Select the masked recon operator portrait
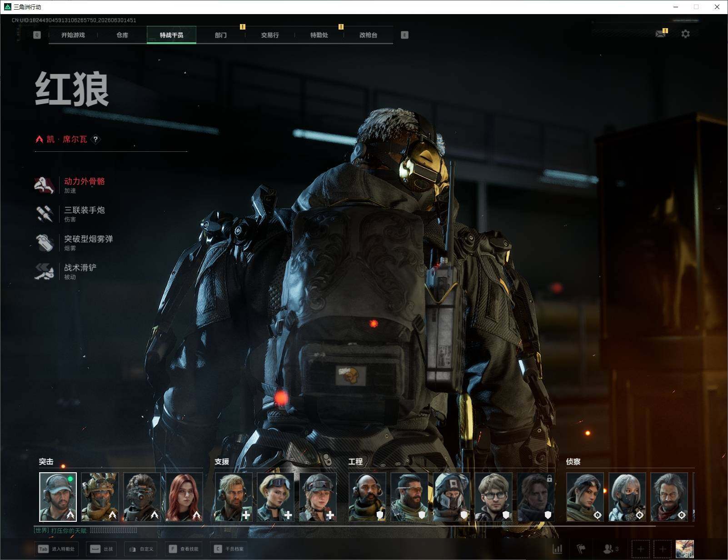 point(627,497)
